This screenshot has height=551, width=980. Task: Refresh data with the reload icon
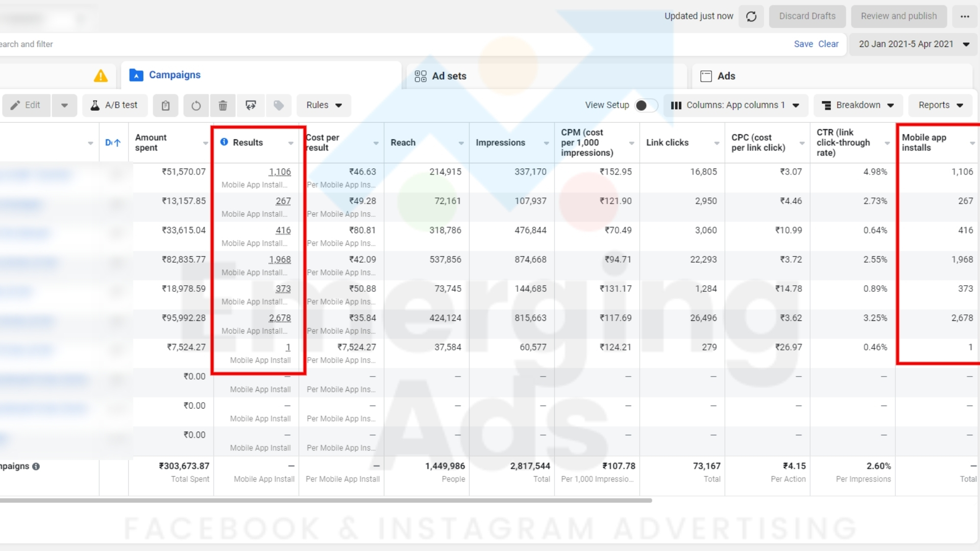(751, 16)
